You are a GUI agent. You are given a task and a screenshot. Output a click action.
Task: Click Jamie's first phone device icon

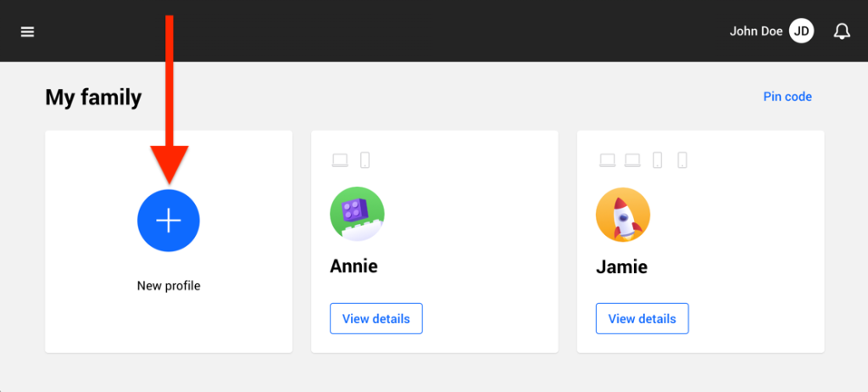[x=657, y=160]
